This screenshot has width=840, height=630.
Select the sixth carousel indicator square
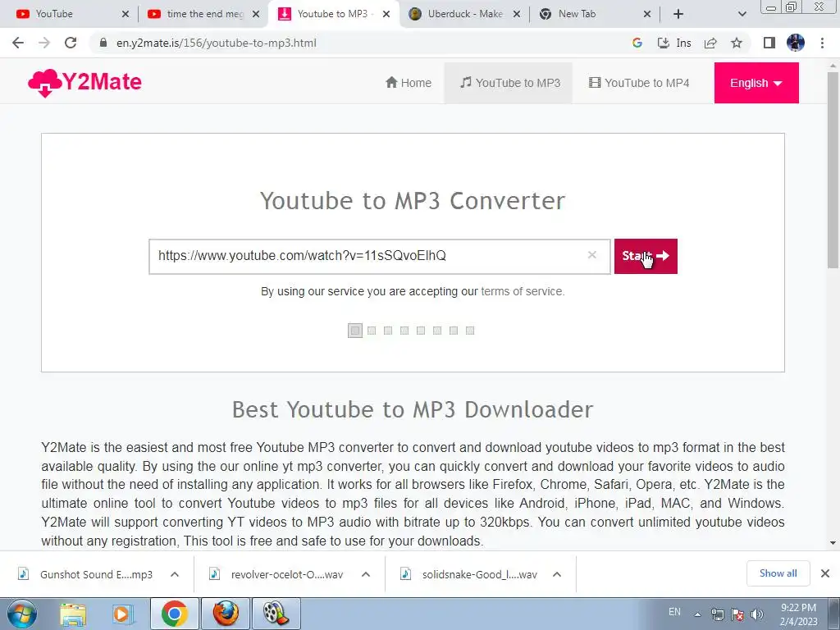(437, 331)
